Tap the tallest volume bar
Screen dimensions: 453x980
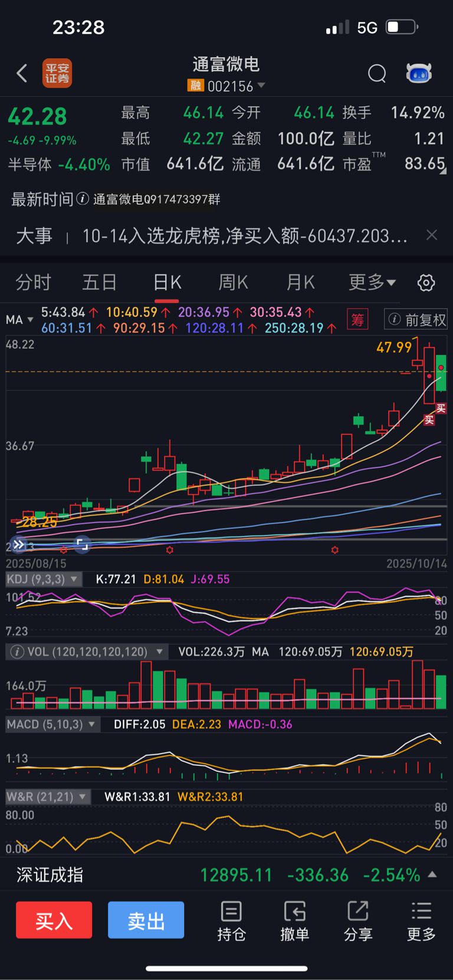coord(418,684)
